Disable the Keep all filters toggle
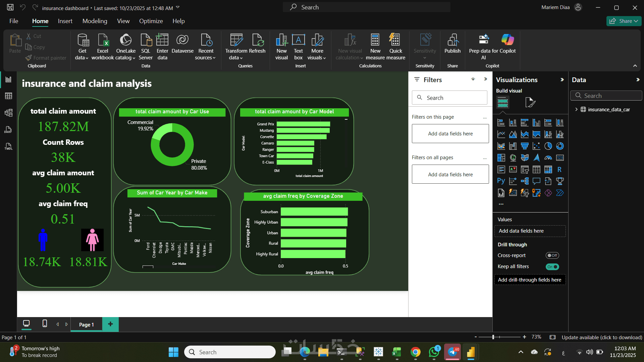 [552, 267]
